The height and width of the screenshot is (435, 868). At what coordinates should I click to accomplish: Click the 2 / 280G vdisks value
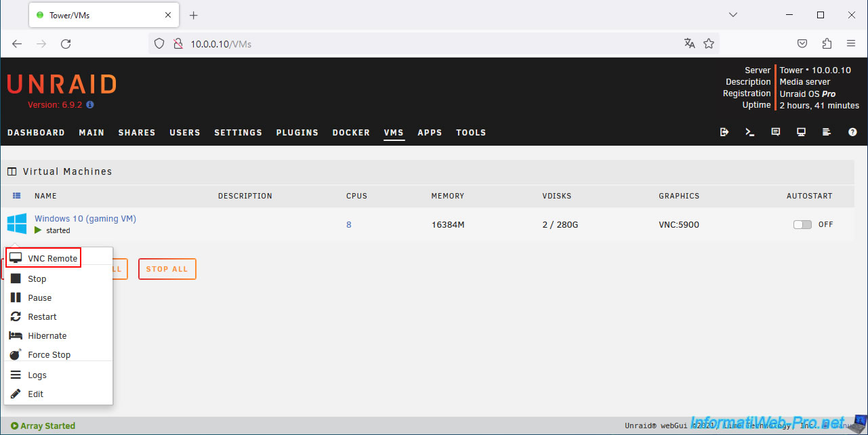pyautogui.click(x=560, y=224)
